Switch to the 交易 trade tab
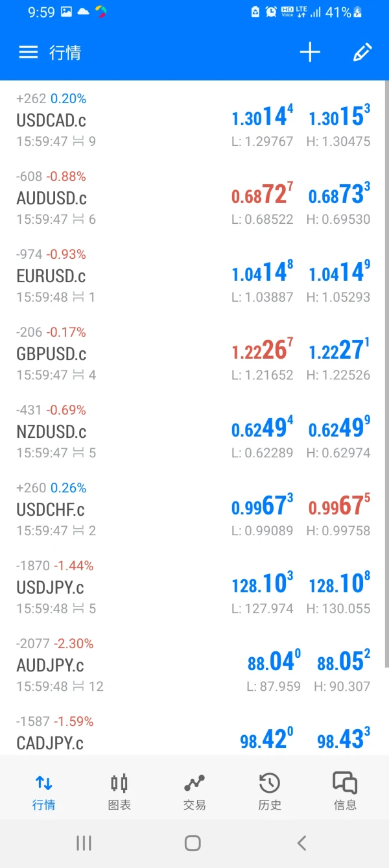 point(194,792)
